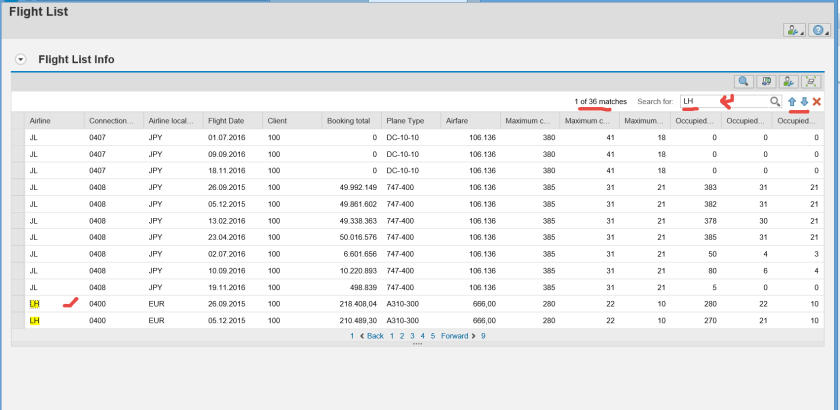Image resolution: width=840 pixels, height=410 pixels.
Task: Click the table search toggle magnifier icon
Action: coord(744,82)
